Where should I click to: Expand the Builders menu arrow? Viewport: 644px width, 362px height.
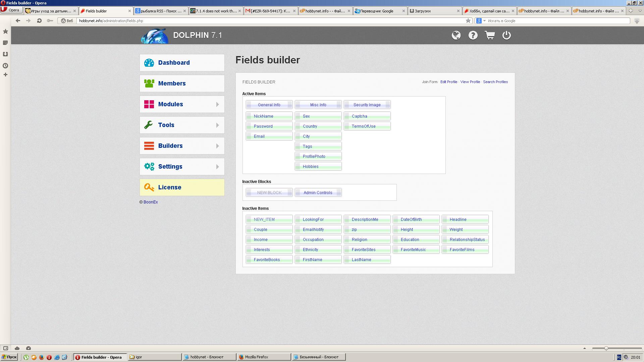pos(217,146)
